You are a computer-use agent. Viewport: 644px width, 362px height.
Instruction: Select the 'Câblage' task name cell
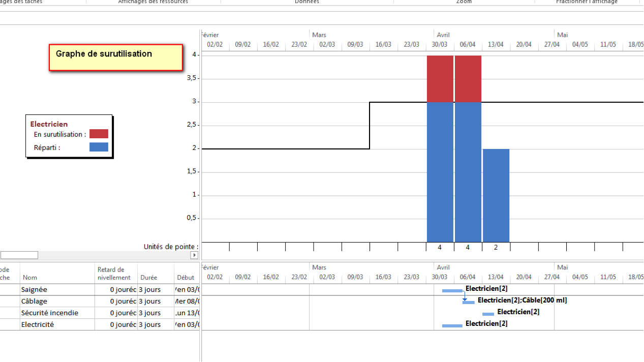(x=57, y=301)
